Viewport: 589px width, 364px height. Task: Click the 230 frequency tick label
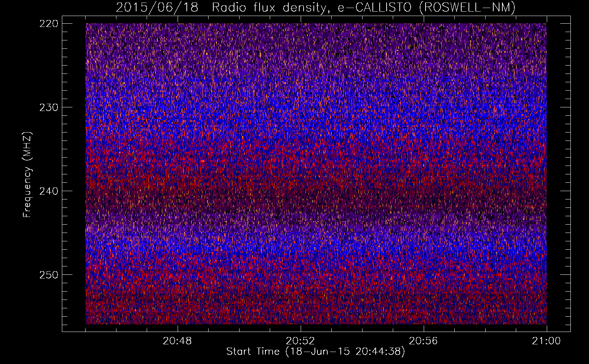pyautogui.click(x=48, y=107)
